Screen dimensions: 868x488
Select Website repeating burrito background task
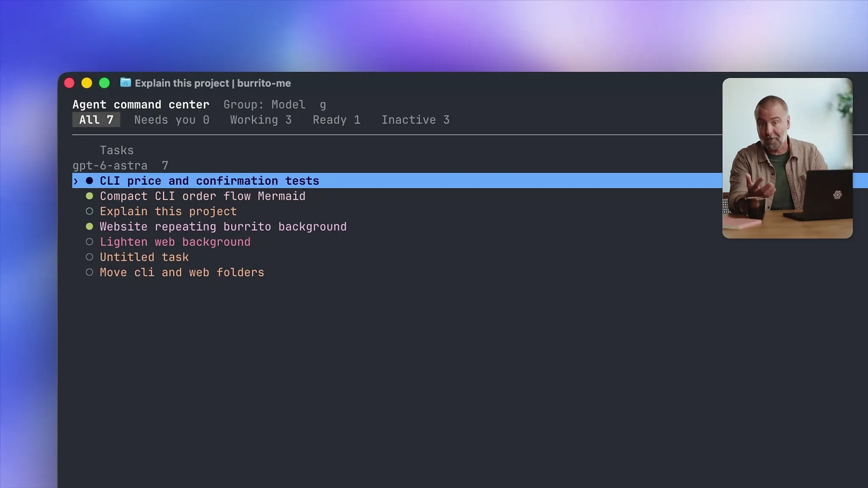click(223, 227)
